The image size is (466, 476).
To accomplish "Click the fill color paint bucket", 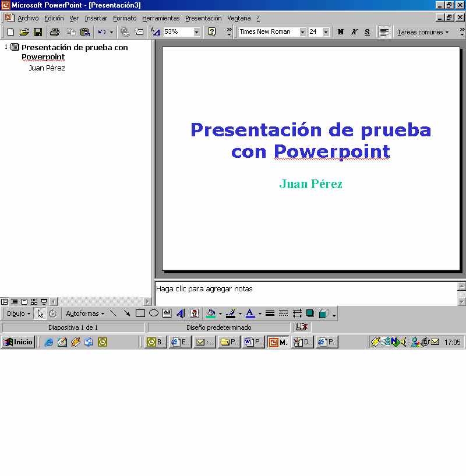I will [211, 313].
